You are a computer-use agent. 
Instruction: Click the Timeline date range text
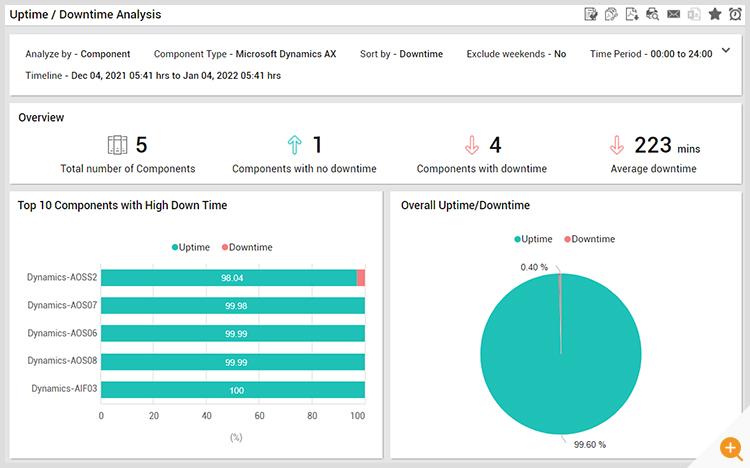[x=153, y=76]
